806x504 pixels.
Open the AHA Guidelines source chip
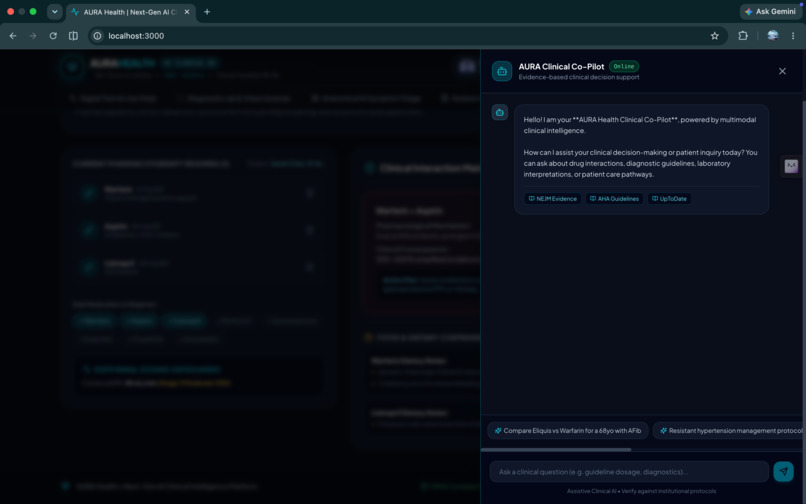pos(614,199)
